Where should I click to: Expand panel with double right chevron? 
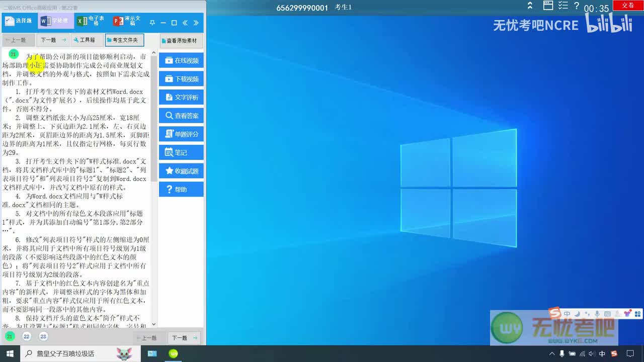coord(196,23)
